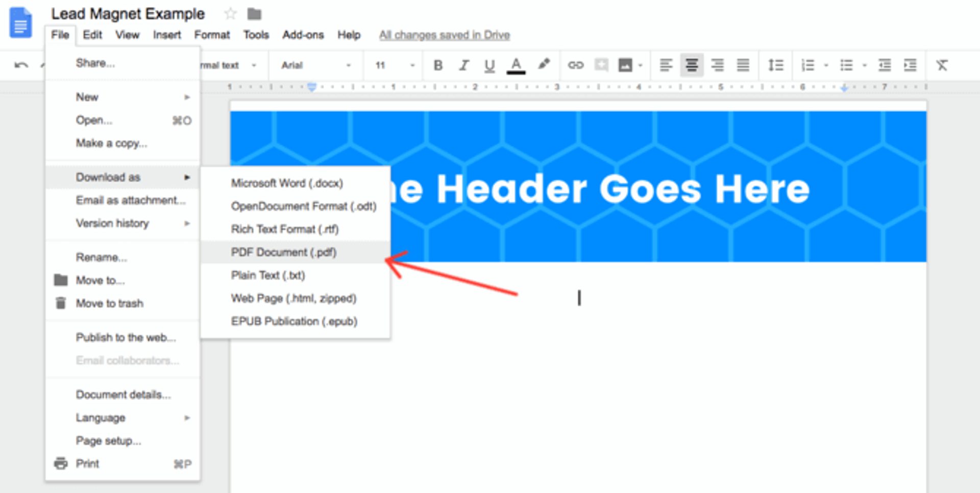Clear formatting with the toolbar icon
The height and width of the screenshot is (493, 980).
[942, 65]
